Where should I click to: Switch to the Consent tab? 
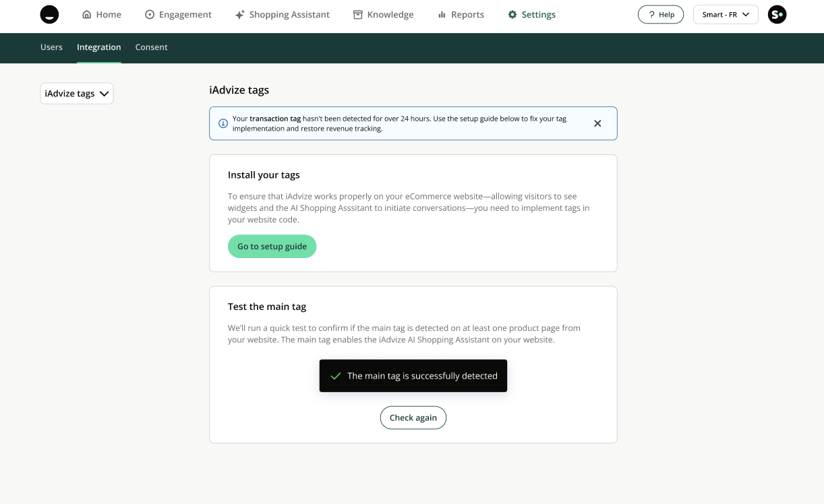tap(151, 47)
